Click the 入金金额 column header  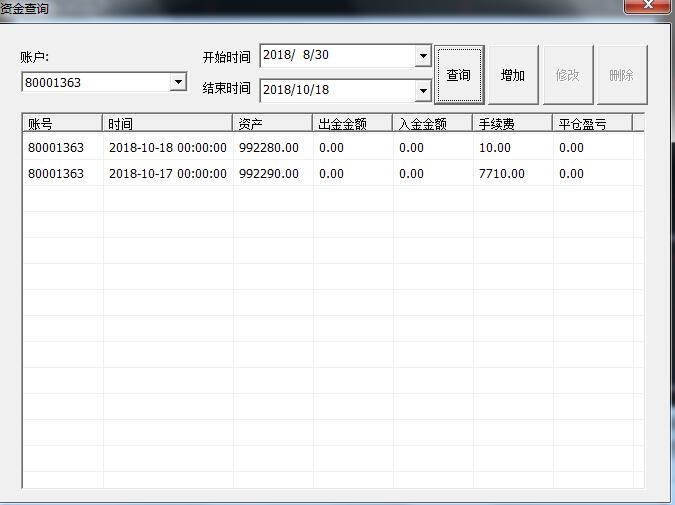click(x=432, y=124)
